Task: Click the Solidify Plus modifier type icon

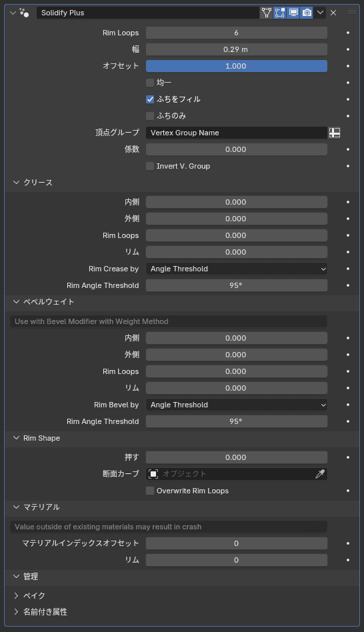Action: click(x=24, y=13)
